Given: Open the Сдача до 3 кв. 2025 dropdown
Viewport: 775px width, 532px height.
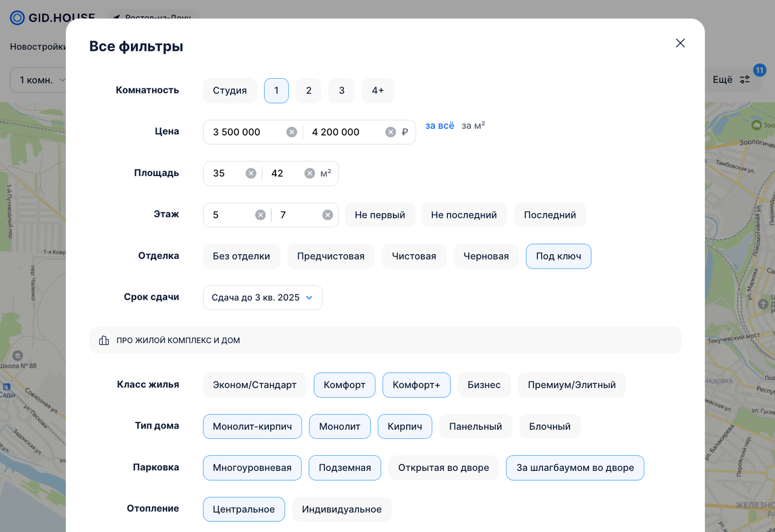Looking at the screenshot, I should [x=263, y=298].
